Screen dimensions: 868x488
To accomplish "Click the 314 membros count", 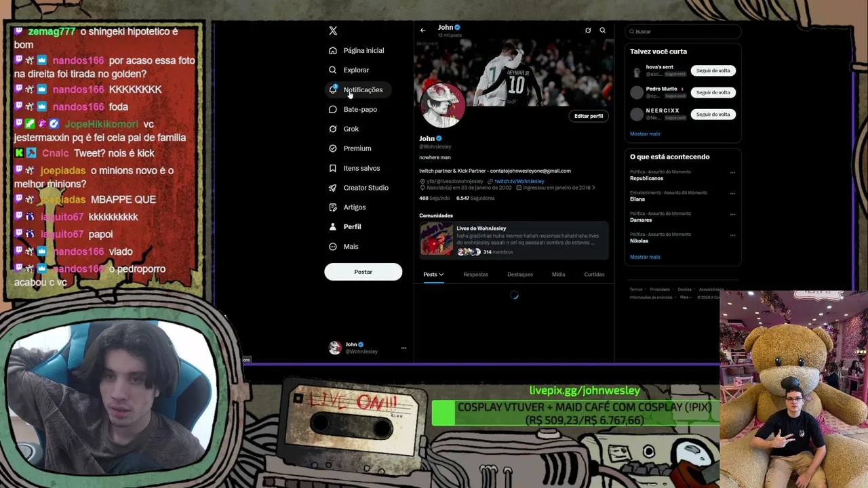I will tap(498, 252).
